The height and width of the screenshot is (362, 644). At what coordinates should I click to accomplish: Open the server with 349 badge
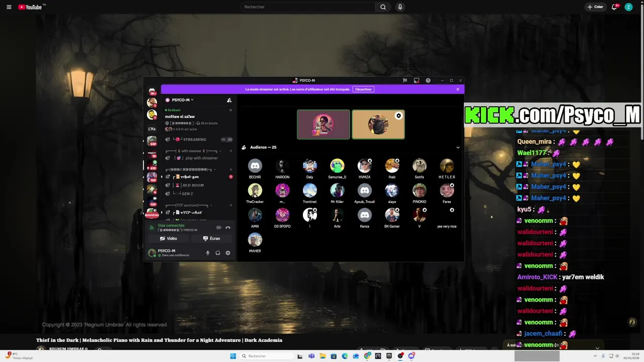(152, 140)
